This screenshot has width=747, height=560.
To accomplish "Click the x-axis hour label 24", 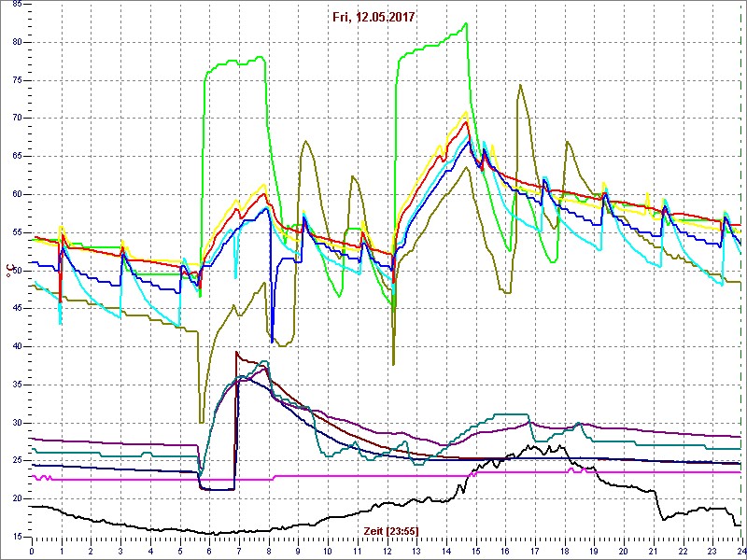I will coord(740,551).
